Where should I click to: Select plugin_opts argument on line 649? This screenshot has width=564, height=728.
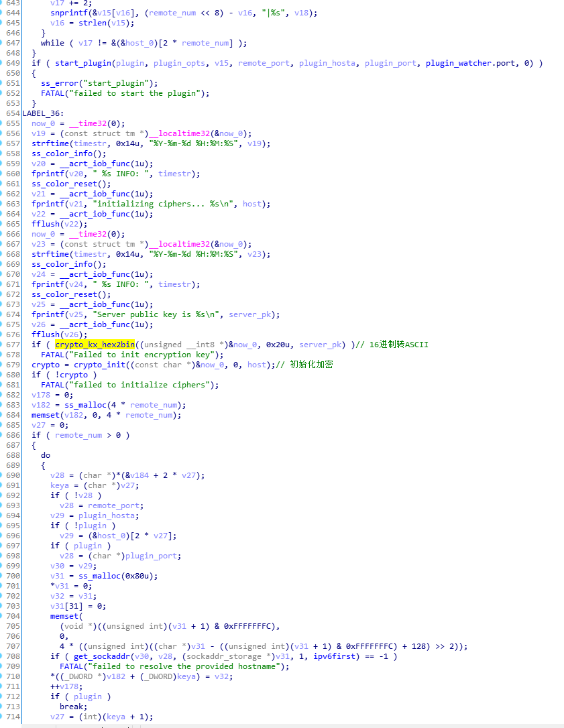(x=179, y=63)
